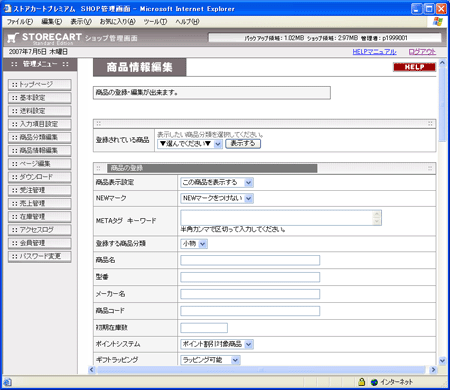This screenshot has width=450, height=390.
Task: Click the メーカー名 input field
Action: point(250,294)
